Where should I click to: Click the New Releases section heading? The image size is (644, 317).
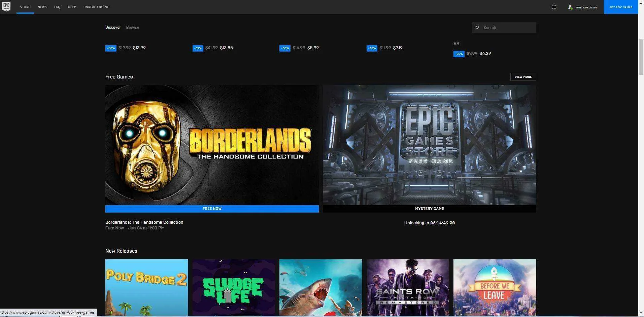click(121, 251)
